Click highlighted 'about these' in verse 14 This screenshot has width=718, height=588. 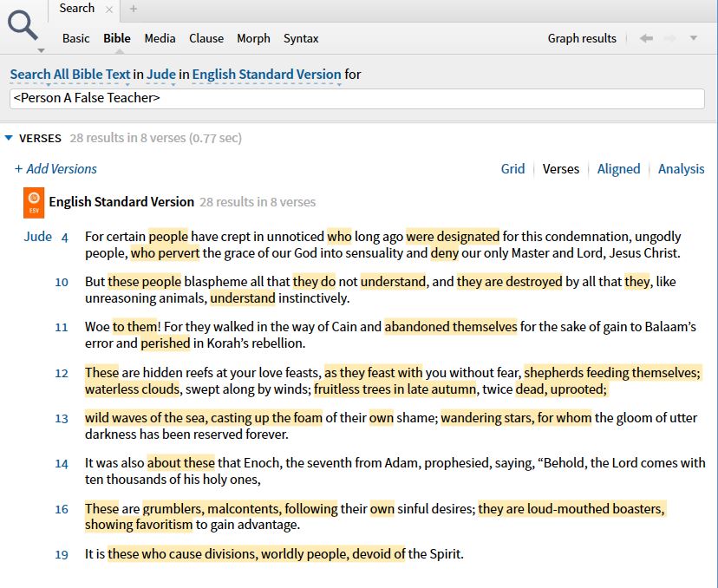point(181,463)
